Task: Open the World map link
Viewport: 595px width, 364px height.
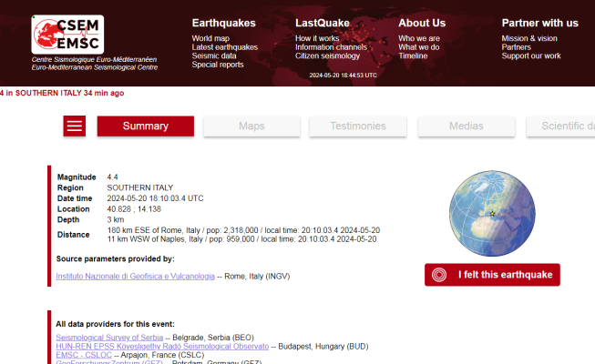Action: tap(210, 38)
